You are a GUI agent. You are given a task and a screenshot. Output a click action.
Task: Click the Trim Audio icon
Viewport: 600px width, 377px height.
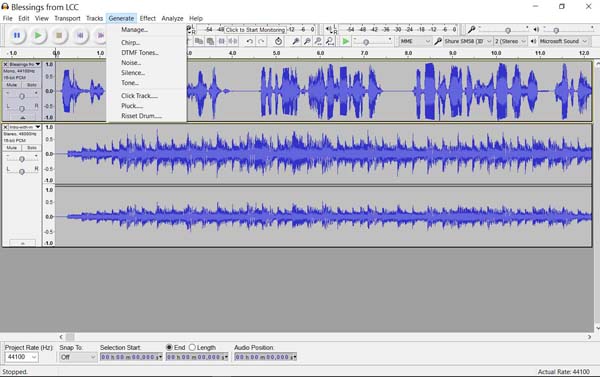tap(222, 41)
